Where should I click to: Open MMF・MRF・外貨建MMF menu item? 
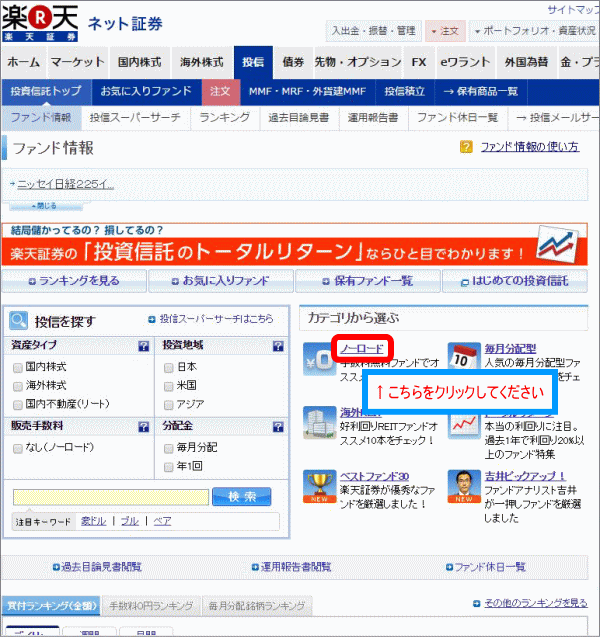coord(308,91)
